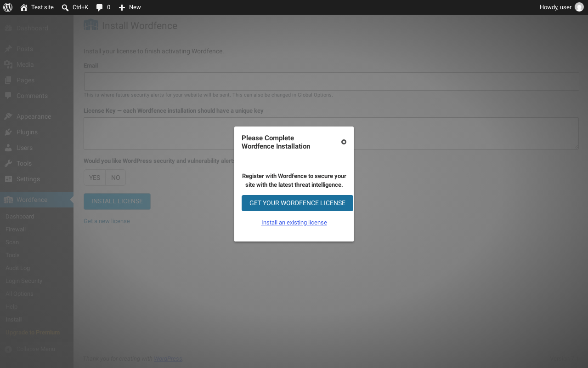Open the Media menu
This screenshot has width=588, height=368.
click(x=37, y=64)
